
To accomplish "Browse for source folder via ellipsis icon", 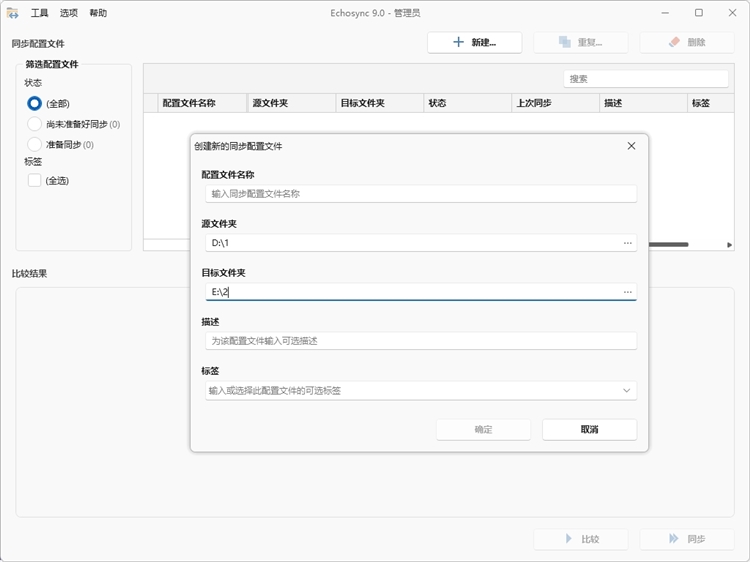I will [628, 243].
